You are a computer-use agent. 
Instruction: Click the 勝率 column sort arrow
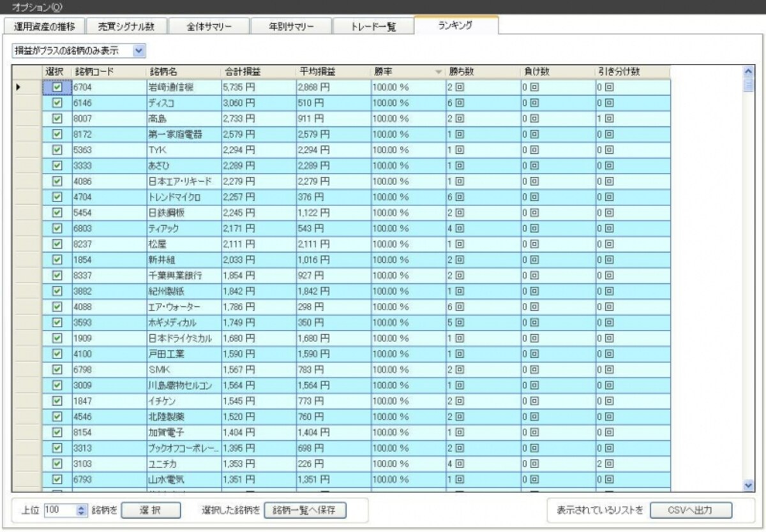[439, 72]
